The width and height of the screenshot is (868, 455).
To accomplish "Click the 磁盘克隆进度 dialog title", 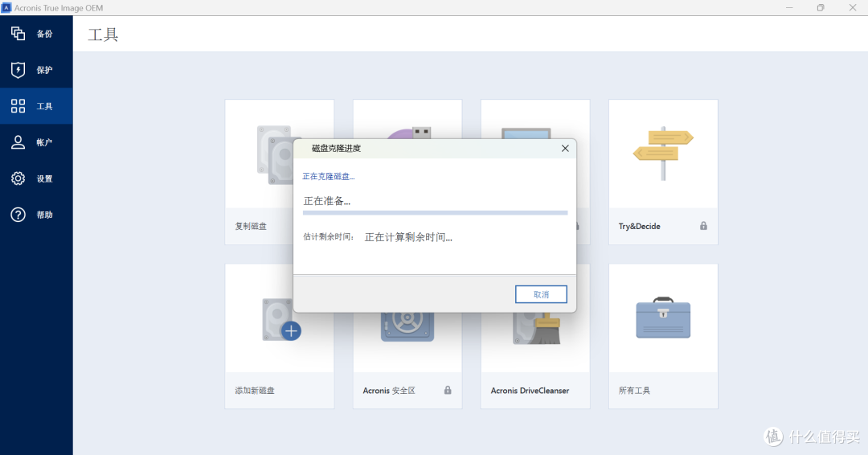I will pyautogui.click(x=336, y=149).
